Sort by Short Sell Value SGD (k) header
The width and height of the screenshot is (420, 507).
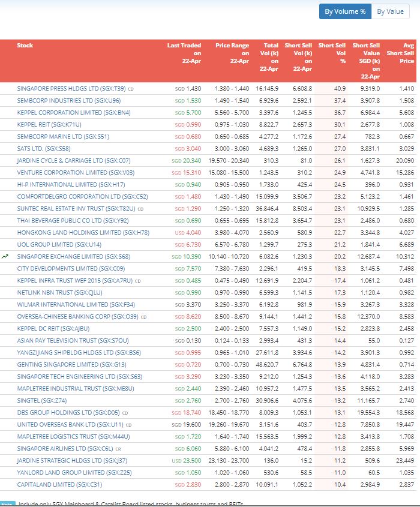pos(366,61)
